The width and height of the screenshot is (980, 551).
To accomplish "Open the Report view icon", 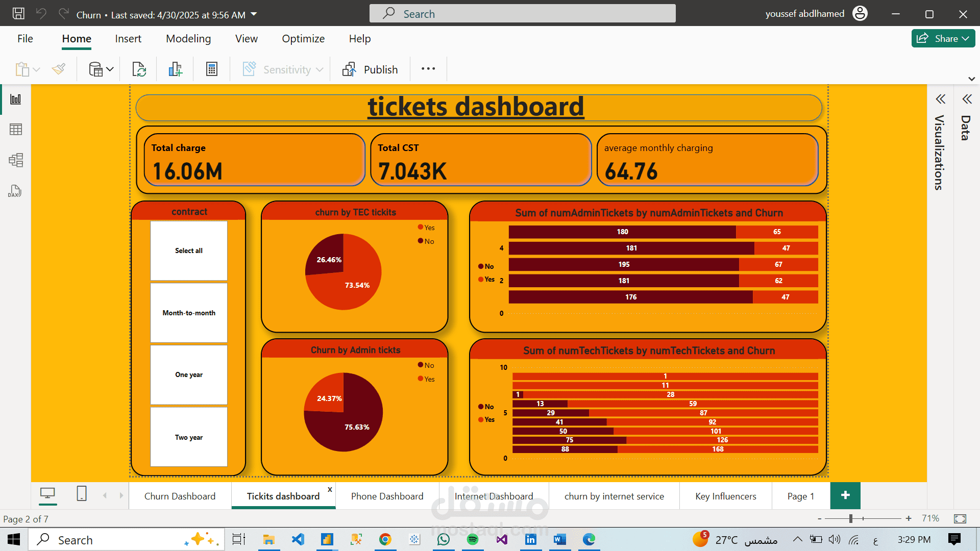I will (x=16, y=99).
